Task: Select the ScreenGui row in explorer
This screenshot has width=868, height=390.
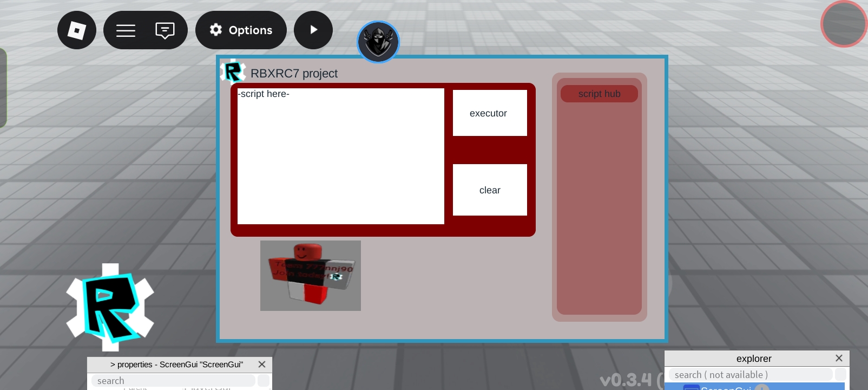Action: click(x=754, y=387)
